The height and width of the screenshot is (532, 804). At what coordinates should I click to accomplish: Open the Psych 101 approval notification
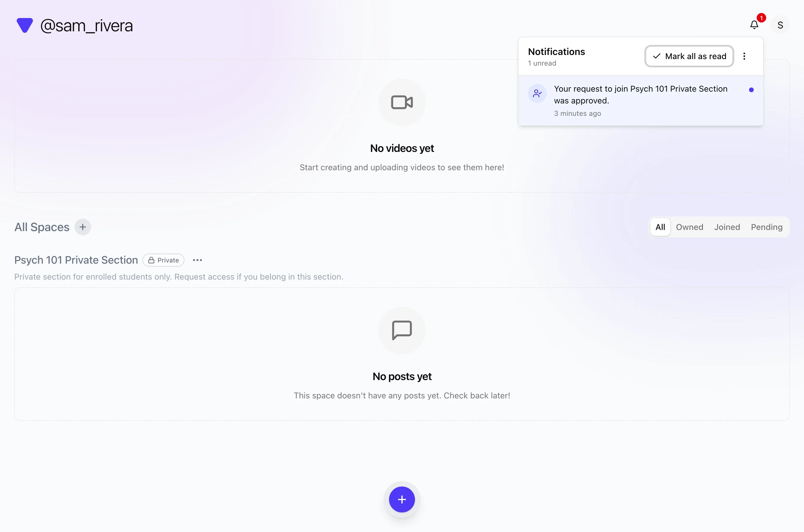(641, 101)
